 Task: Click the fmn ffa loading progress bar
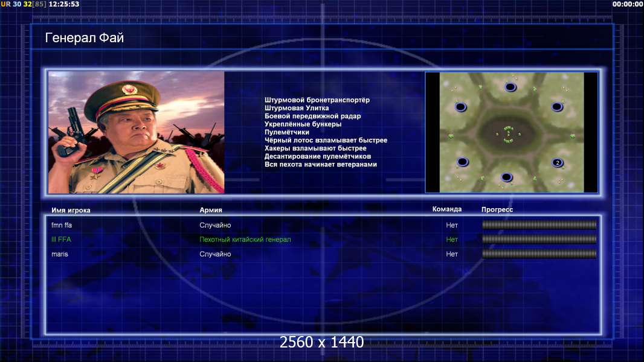tap(539, 224)
